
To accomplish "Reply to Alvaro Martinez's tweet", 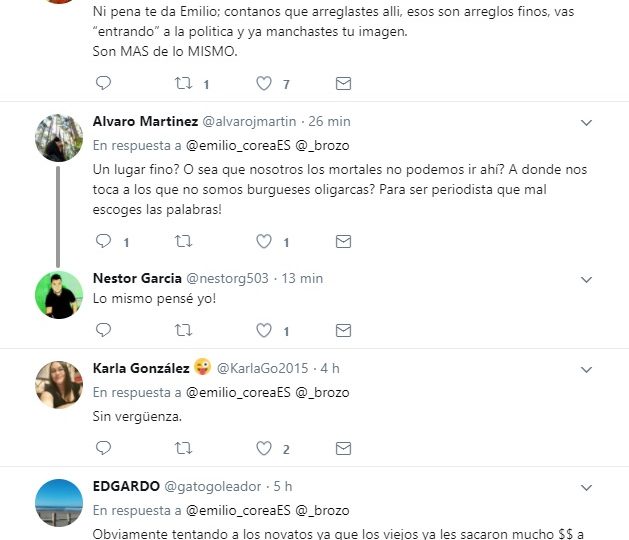I will (103, 241).
